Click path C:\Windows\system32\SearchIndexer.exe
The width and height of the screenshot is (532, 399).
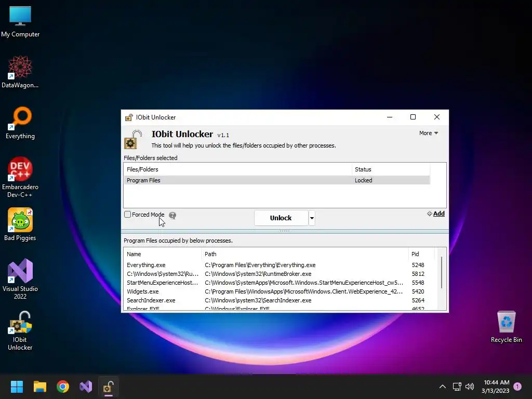point(258,300)
